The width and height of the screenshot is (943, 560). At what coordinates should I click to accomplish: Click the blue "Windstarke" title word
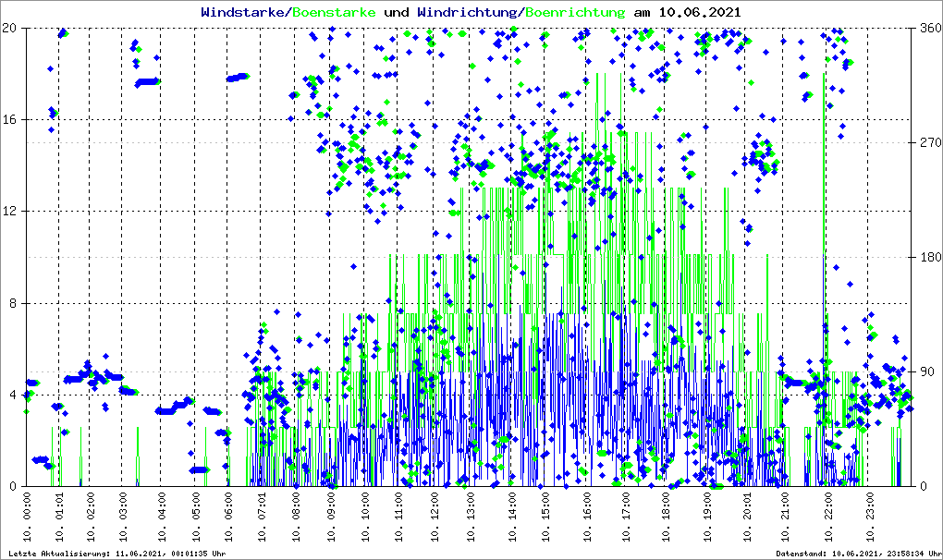coord(242,12)
